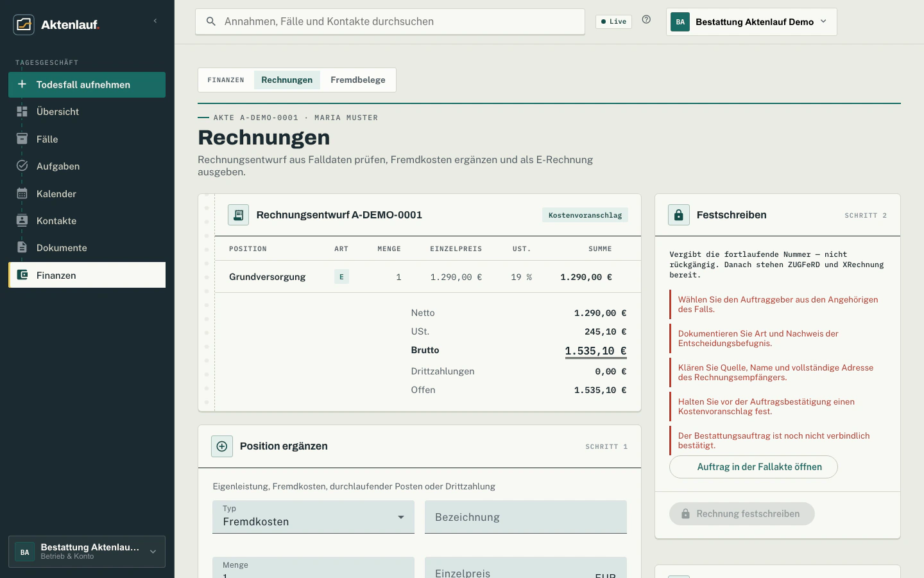This screenshot has height=578, width=924.
Task: Click 'Der Bestattungsauftrag ist noch nicht' warning
Action: pyautogui.click(x=778, y=441)
